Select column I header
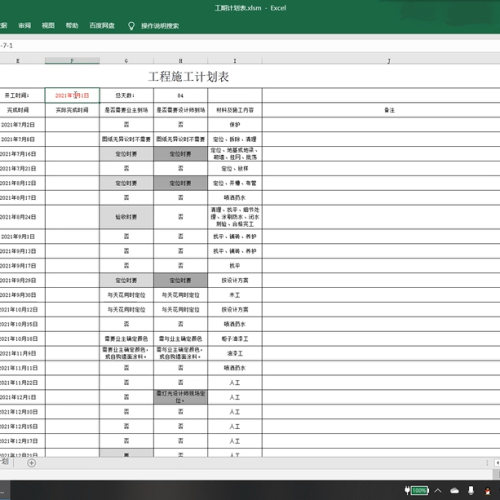Screen dimensions: 500x500 [x=235, y=61]
